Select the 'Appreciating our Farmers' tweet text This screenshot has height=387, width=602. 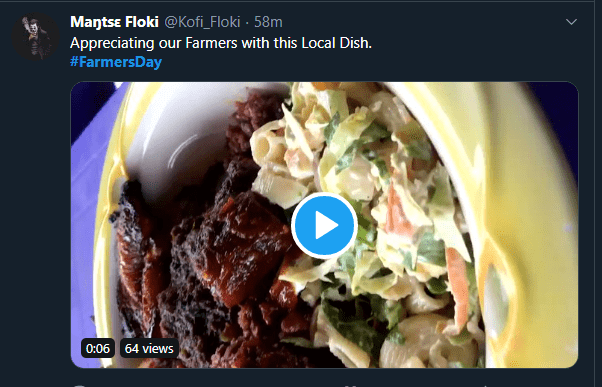(221, 43)
